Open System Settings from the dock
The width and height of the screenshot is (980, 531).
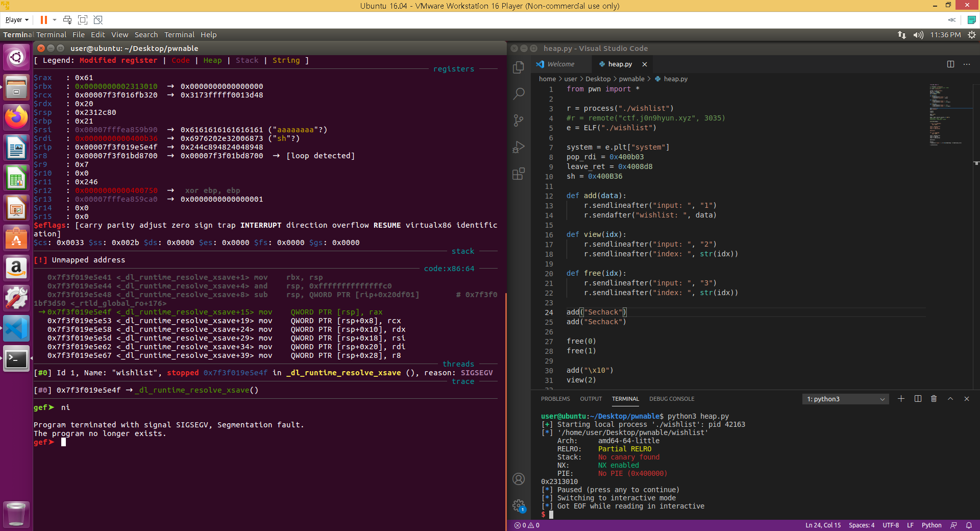[16, 298]
